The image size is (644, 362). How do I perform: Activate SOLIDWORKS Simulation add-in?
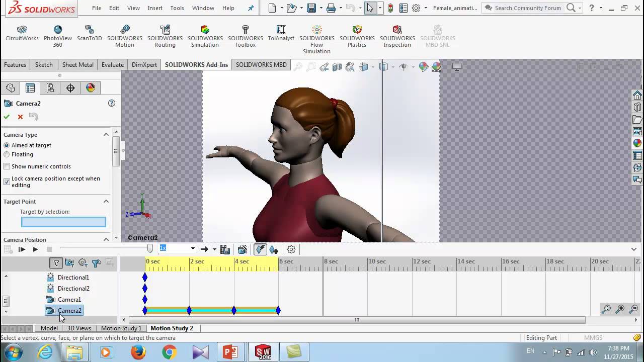(205, 37)
